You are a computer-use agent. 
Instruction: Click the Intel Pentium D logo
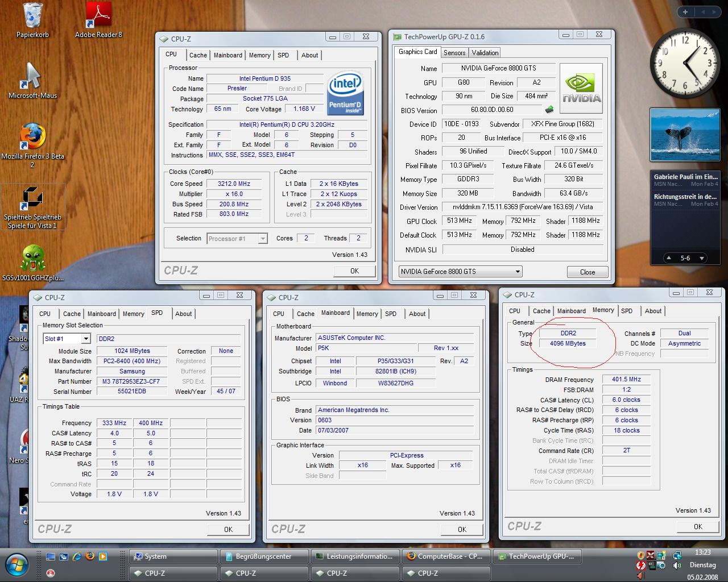tap(345, 93)
